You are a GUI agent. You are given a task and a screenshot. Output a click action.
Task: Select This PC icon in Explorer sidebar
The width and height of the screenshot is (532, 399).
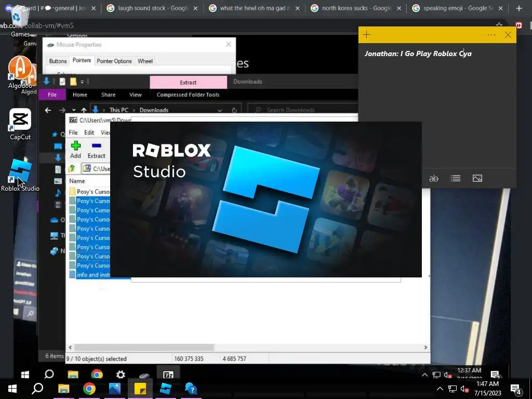(x=54, y=235)
